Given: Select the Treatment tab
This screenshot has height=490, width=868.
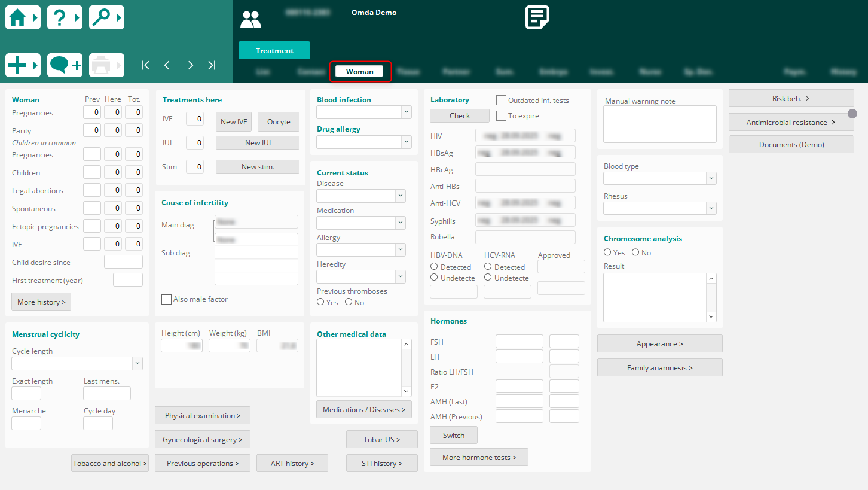Looking at the screenshot, I should [274, 51].
